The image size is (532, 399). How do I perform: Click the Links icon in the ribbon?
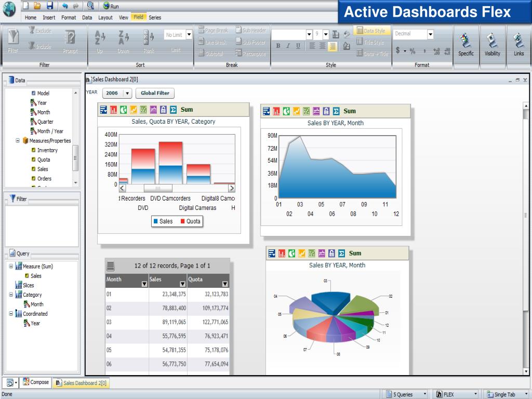coord(518,45)
